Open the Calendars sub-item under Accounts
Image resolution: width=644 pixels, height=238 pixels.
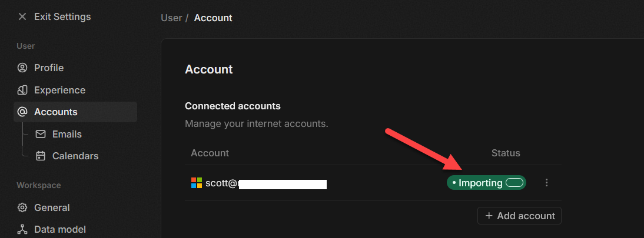[75, 156]
